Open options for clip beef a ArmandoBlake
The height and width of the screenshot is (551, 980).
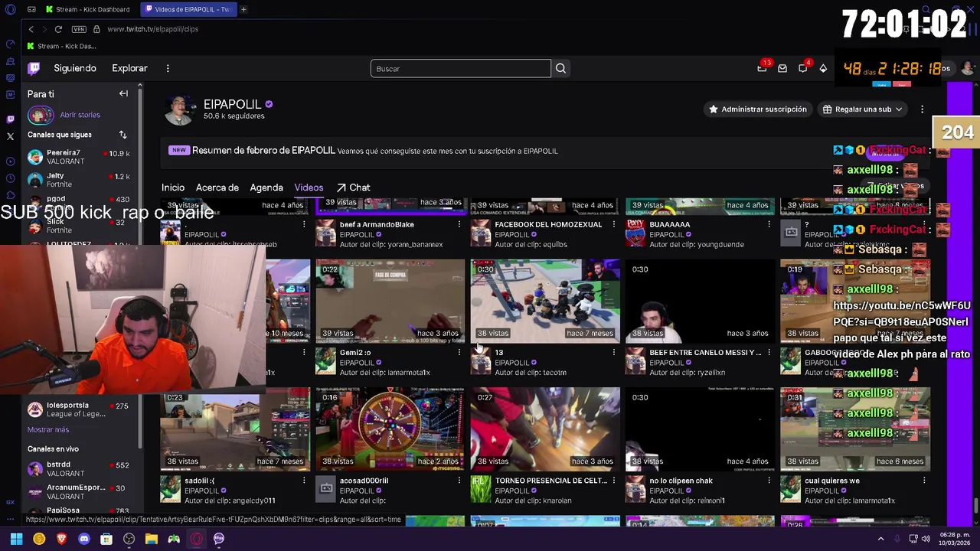[459, 224]
